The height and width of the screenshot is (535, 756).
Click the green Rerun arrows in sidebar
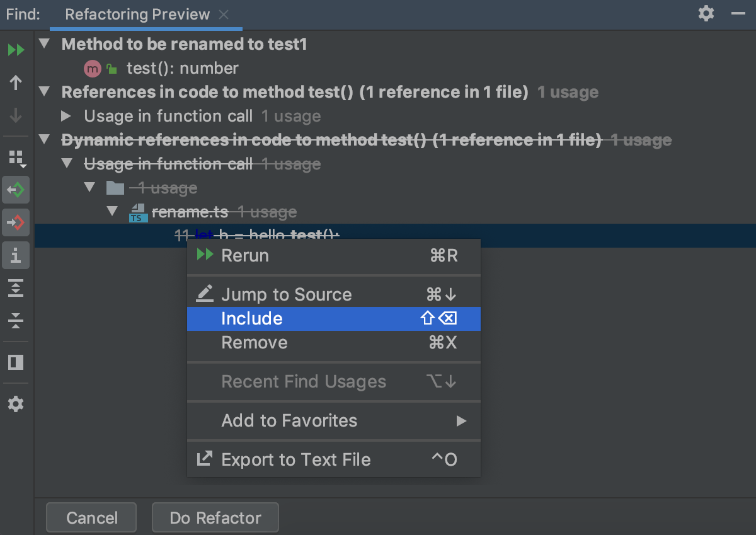(16, 50)
